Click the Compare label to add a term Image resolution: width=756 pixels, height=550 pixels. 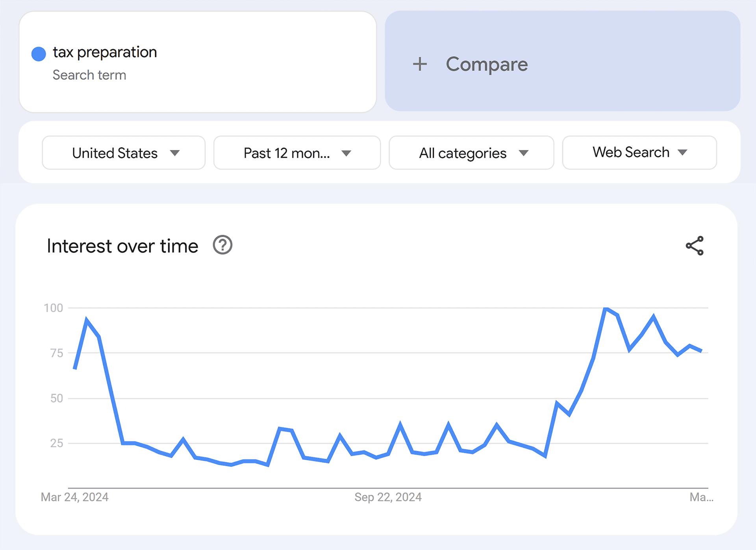[x=487, y=64]
